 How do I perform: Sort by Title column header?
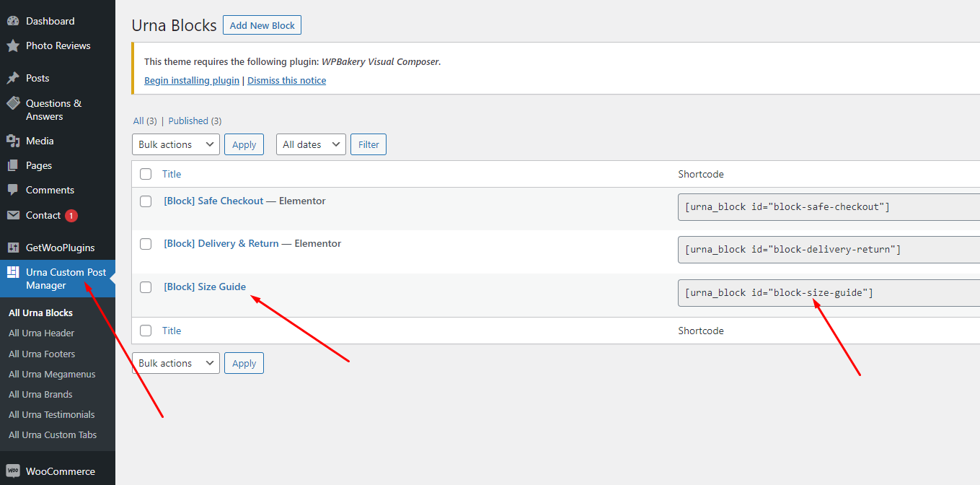tap(172, 174)
